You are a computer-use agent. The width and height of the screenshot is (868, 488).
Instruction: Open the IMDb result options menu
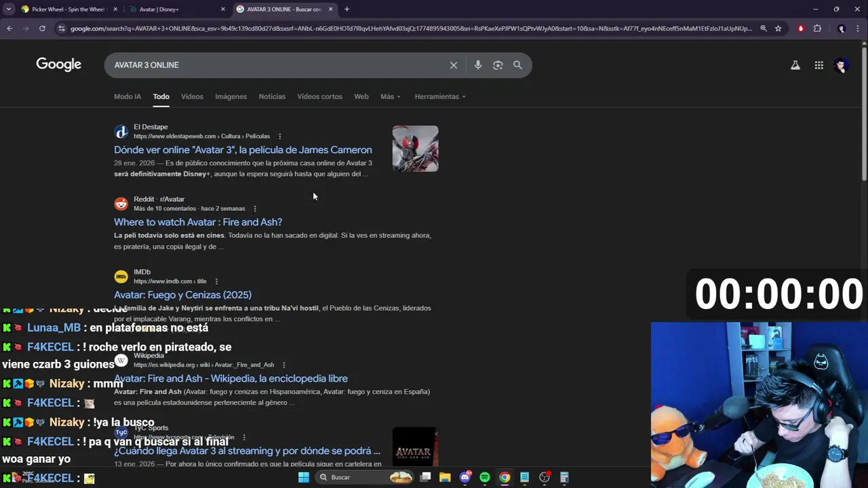point(216,281)
